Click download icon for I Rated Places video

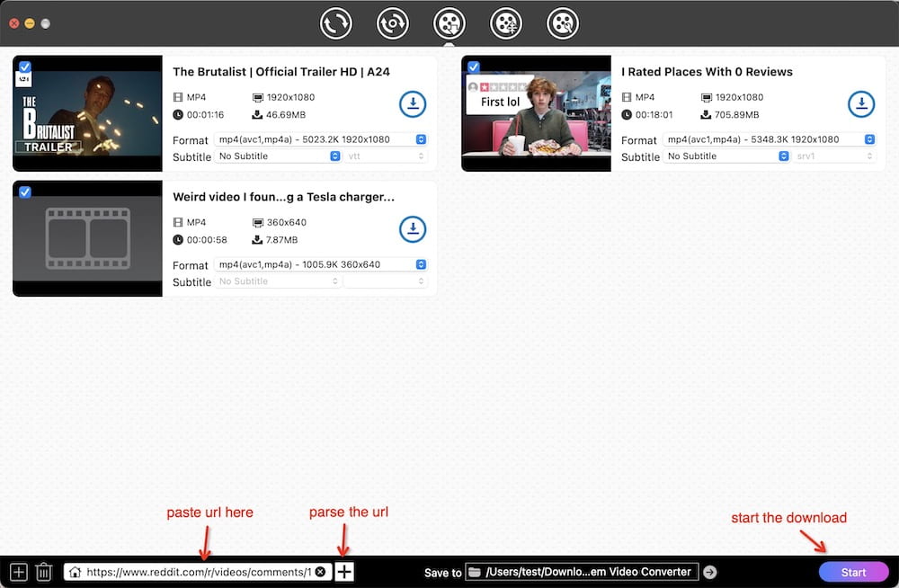(860, 104)
